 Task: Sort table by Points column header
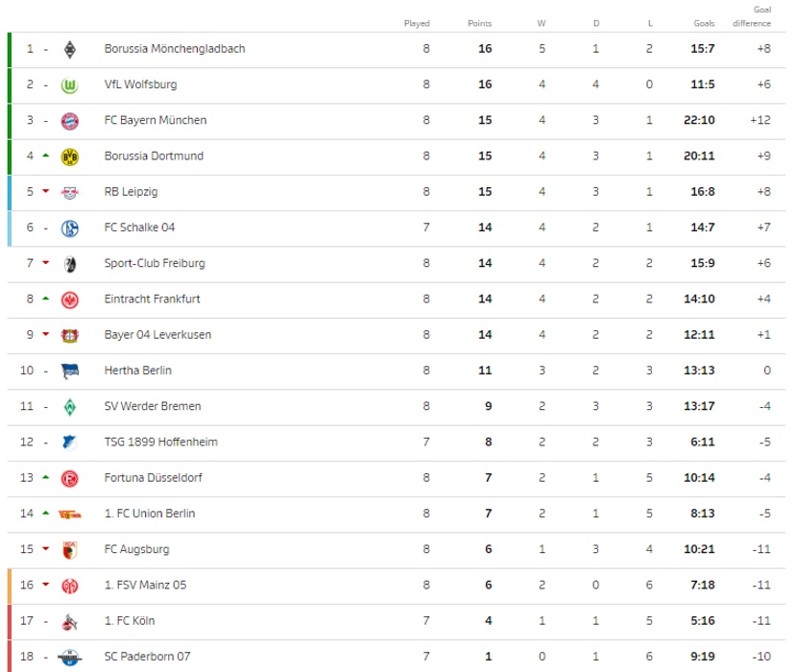[x=479, y=23]
